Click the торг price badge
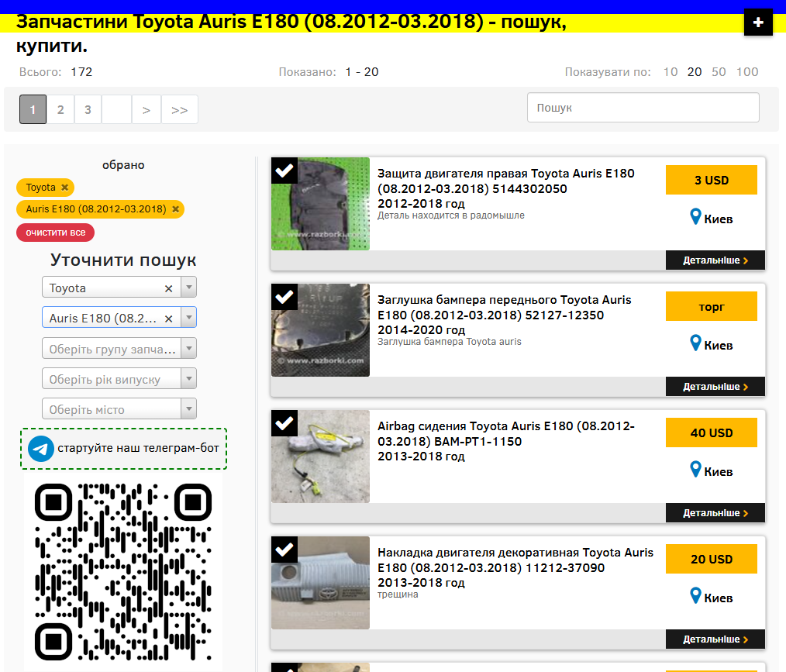786x672 pixels. (712, 306)
